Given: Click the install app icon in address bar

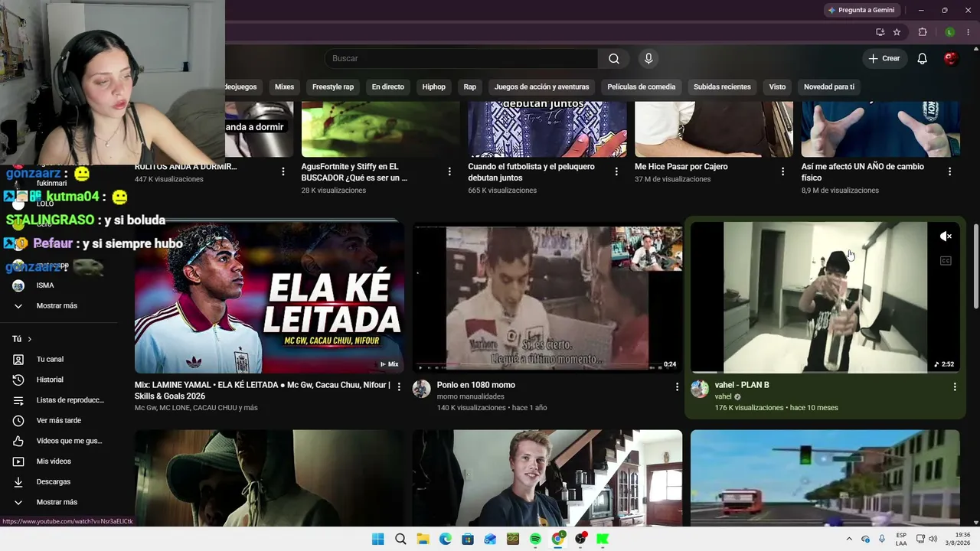Looking at the screenshot, I should 880,32.
